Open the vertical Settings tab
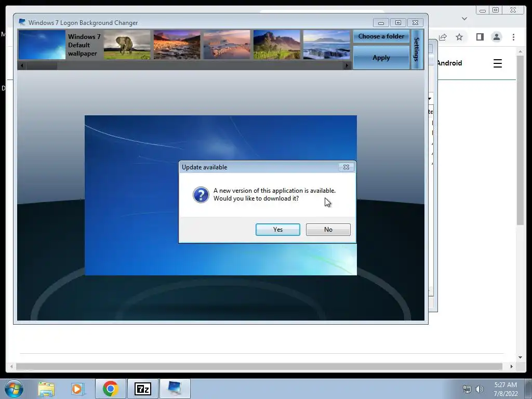 [x=417, y=49]
